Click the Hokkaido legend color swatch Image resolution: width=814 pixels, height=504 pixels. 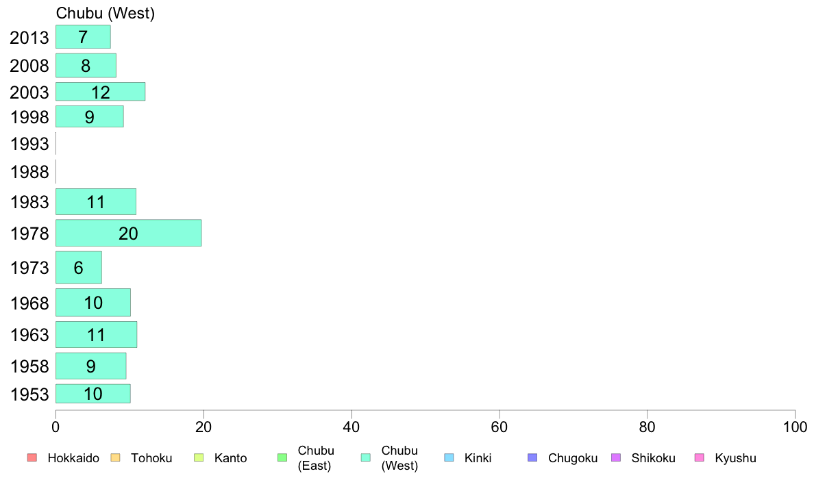tap(32, 457)
